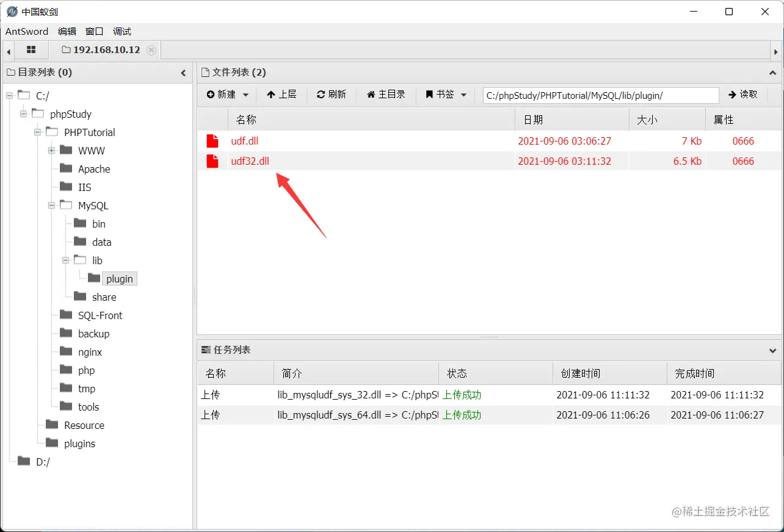This screenshot has width=784, height=532.
Task: Collapse the 任务列表 panel
Action: [772, 350]
